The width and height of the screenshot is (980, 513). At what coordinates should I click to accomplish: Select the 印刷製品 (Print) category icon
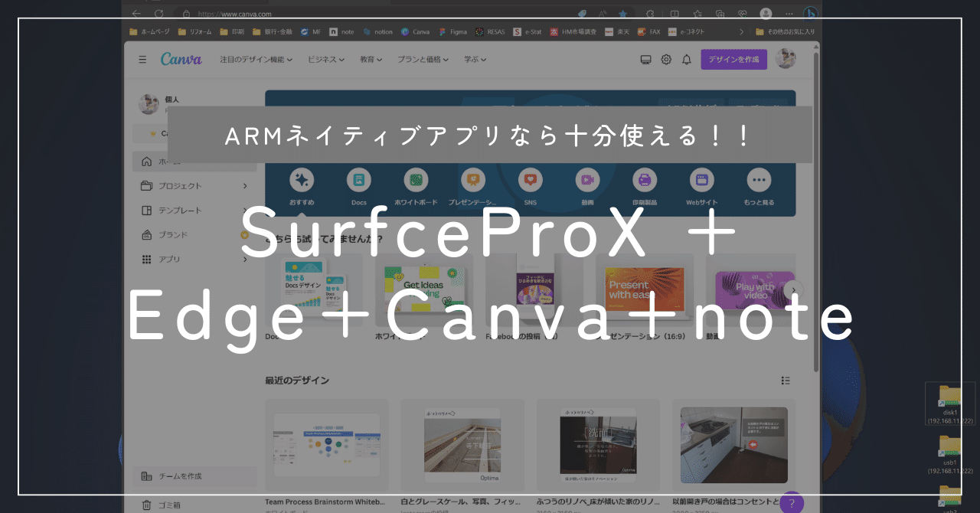[644, 181]
